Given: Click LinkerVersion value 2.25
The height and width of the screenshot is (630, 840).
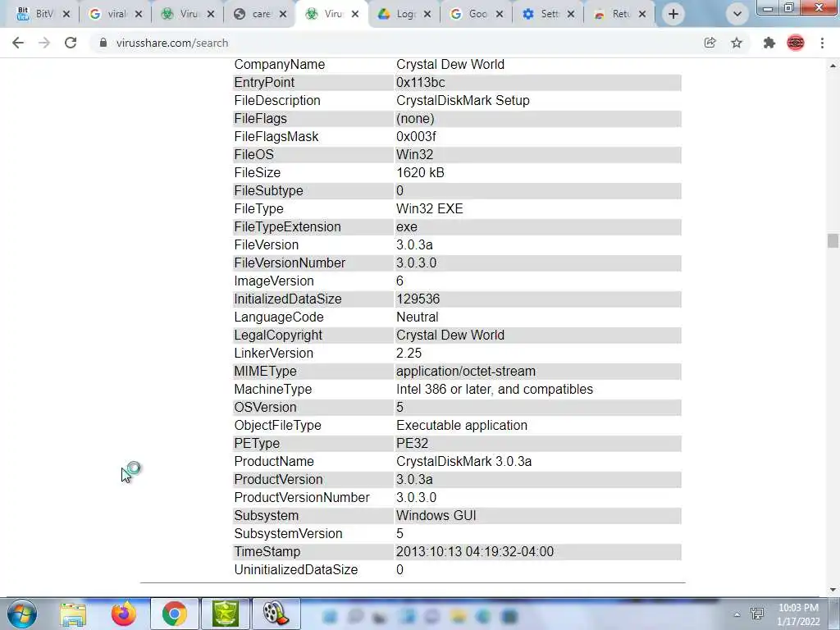Looking at the screenshot, I should click(409, 353).
